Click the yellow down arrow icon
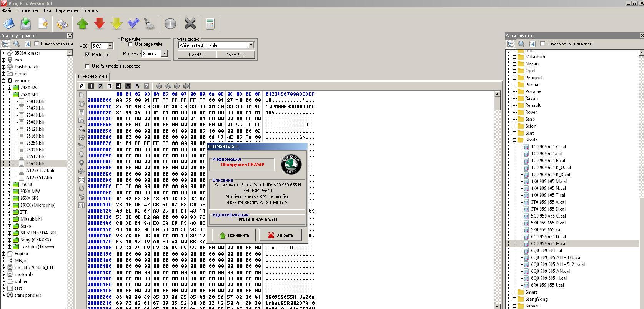 pyautogui.click(x=116, y=24)
